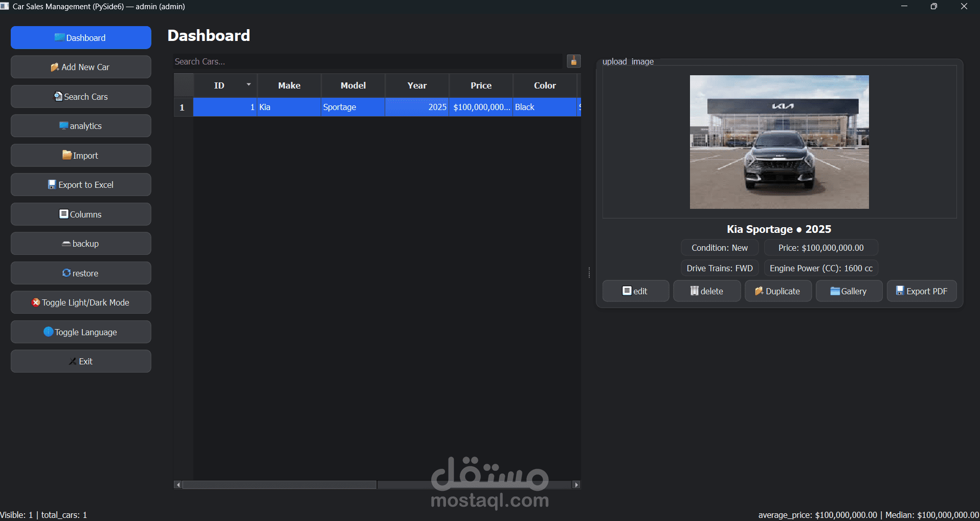Viewport: 980px width, 521px height.
Task: Click the Search Cars magnifier icon
Action: point(58,96)
